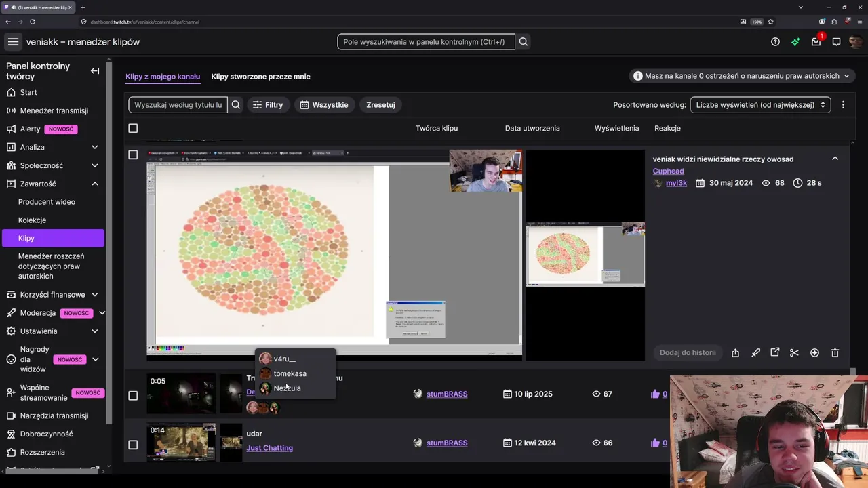This screenshot has height=488, width=868.
Task: Share the Cuphead clip via share icon
Action: (735, 352)
